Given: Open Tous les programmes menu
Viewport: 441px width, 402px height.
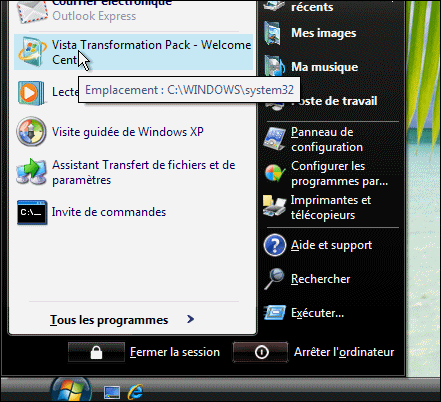Looking at the screenshot, I should pyautogui.click(x=109, y=320).
